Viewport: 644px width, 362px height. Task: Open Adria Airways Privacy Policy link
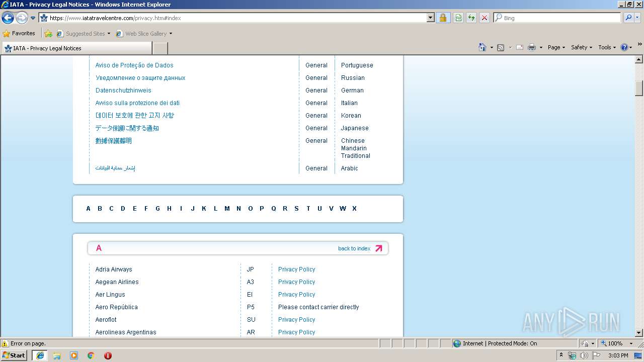click(x=296, y=269)
